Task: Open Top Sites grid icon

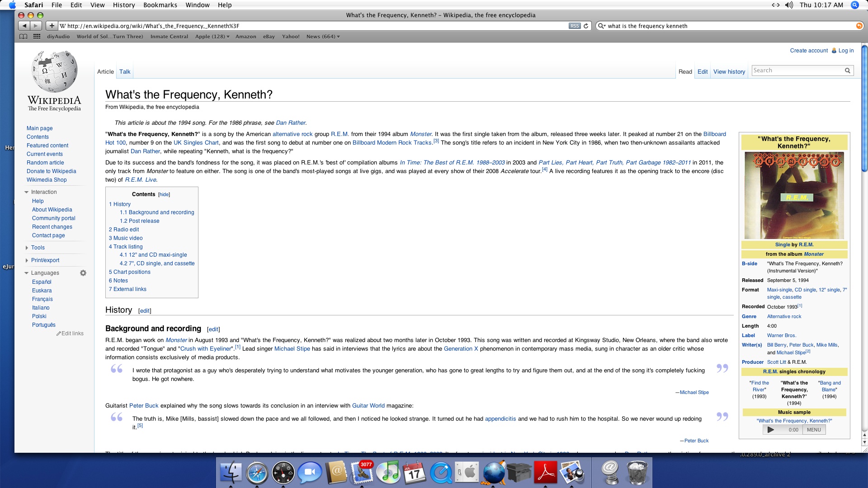Action: pos(37,37)
